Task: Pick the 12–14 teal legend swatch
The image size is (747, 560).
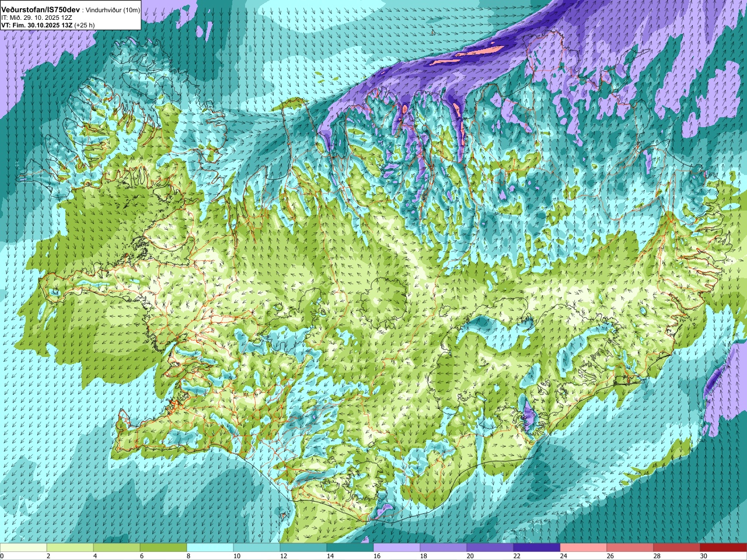Action: click(x=303, y=548)
